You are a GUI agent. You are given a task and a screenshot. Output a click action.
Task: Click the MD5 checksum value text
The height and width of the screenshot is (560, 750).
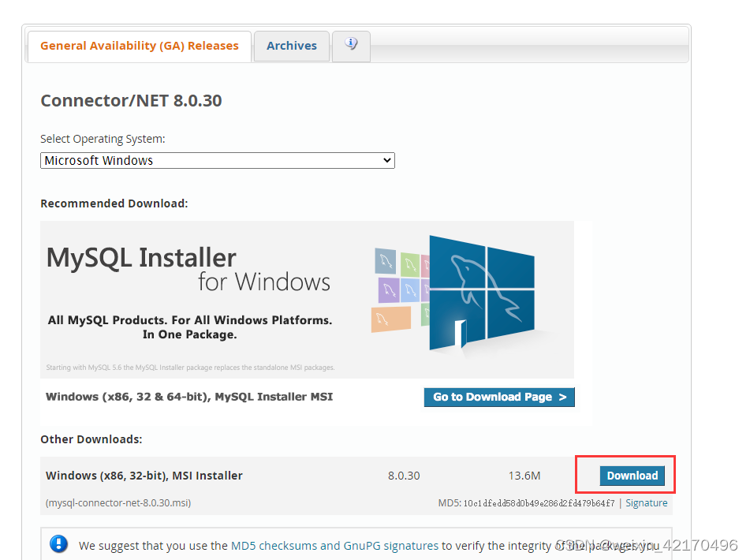click(x=538, y=502)
